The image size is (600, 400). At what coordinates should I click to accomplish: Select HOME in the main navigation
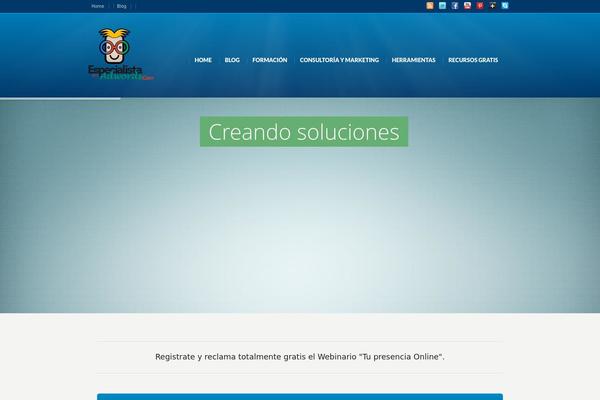coord(203,60)
